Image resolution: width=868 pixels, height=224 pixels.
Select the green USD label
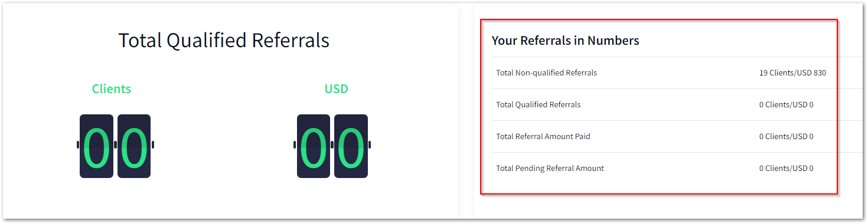[337, 89]
